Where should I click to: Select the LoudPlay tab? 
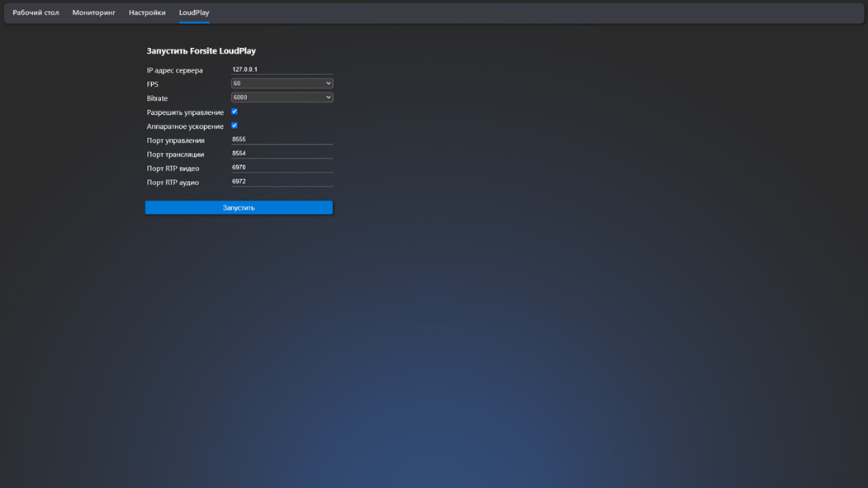tap(194, 12)
